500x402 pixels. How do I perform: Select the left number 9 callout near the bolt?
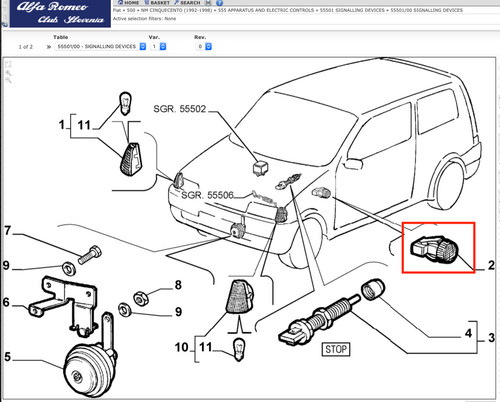click(6, 266)
